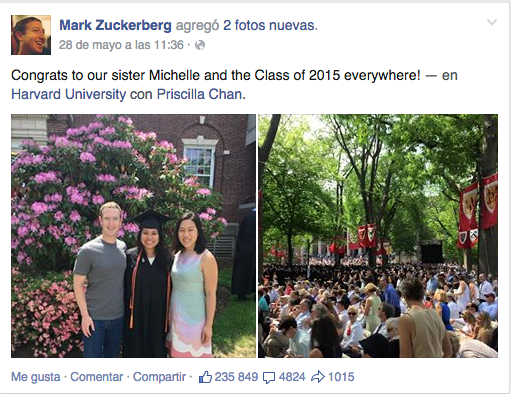Open the graduation photo with pink flowers
Viewport: 511px width, 394px height.
133,236
